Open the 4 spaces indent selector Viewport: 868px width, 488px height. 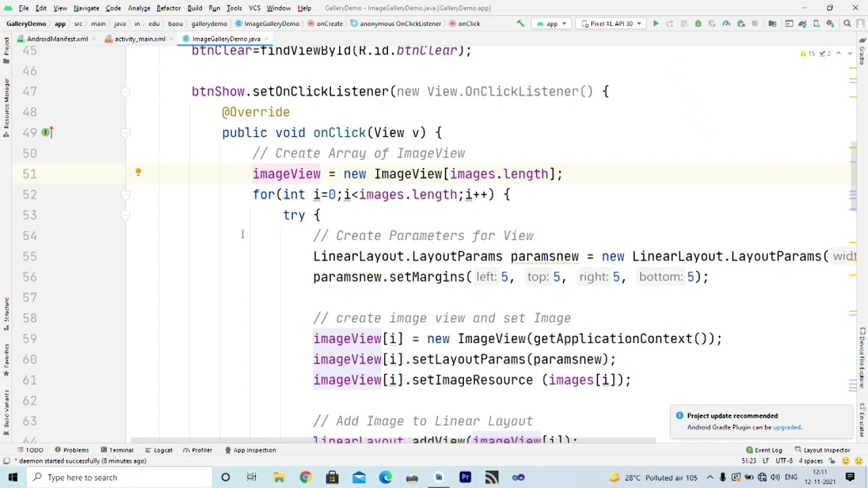click(x=812, y=461)
